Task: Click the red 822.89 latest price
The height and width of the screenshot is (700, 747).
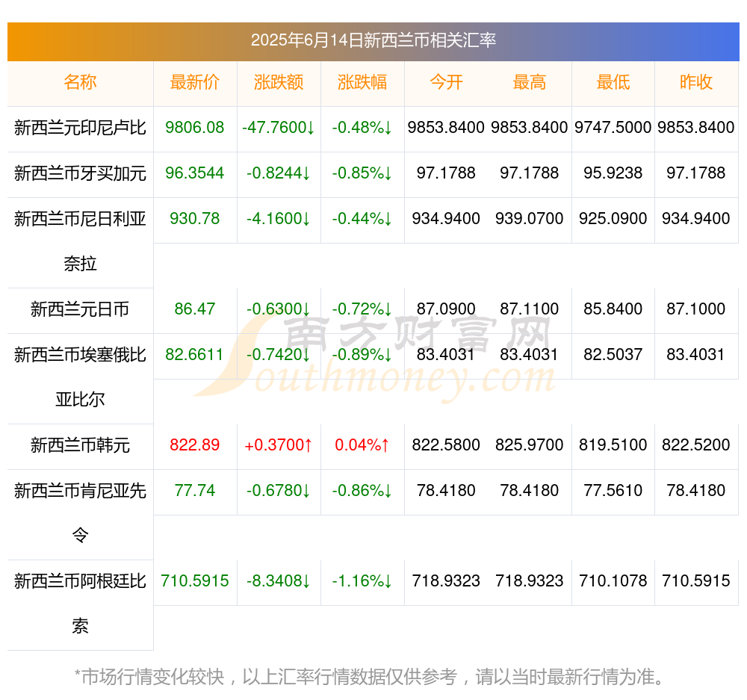Action: coord(195,445)
